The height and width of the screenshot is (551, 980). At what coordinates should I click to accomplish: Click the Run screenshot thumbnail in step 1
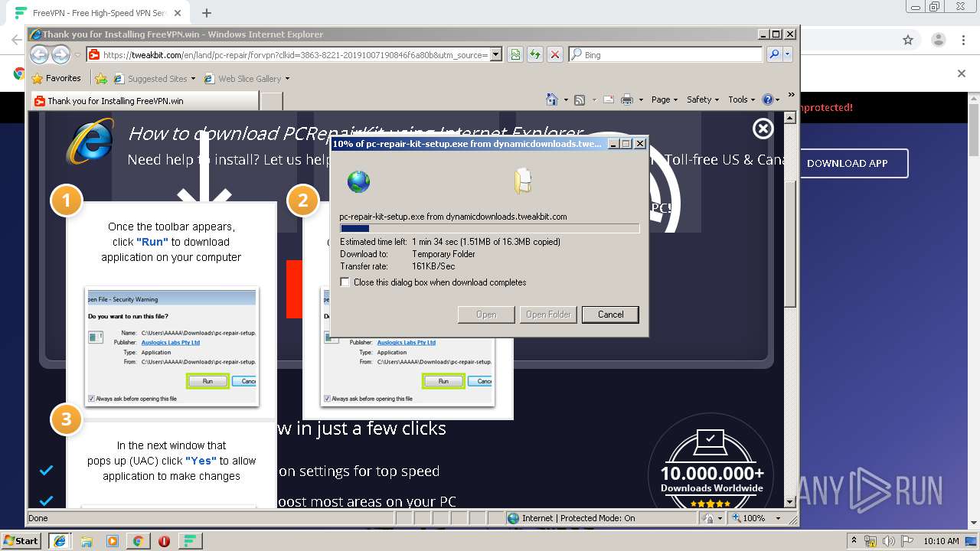coord(171,346)
